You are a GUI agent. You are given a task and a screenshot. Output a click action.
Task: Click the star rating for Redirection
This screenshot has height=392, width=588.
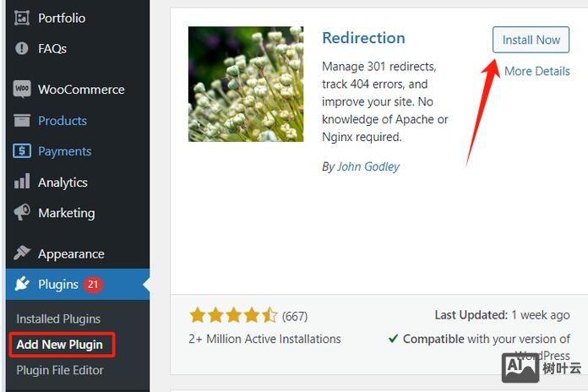click(x=233, y=315)
